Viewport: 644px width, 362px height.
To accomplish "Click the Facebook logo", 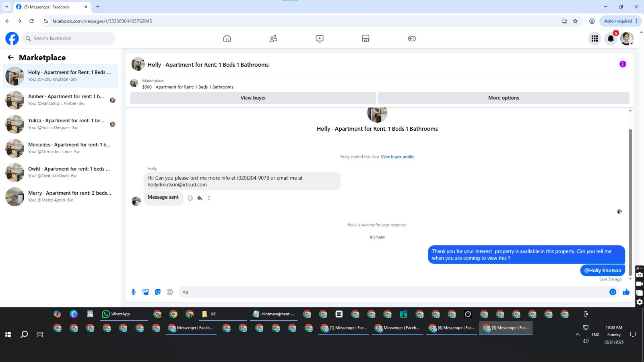I will 12,39.
